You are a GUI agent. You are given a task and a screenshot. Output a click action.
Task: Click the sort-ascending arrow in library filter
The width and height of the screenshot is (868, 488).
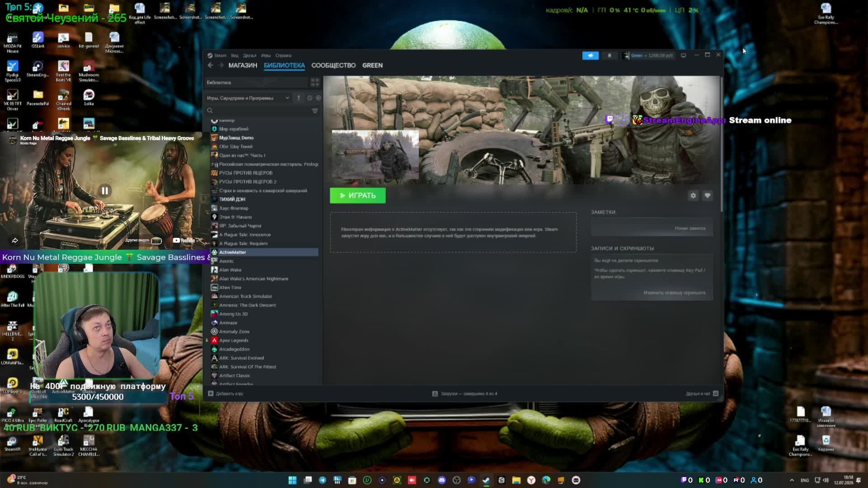point(298,98)
